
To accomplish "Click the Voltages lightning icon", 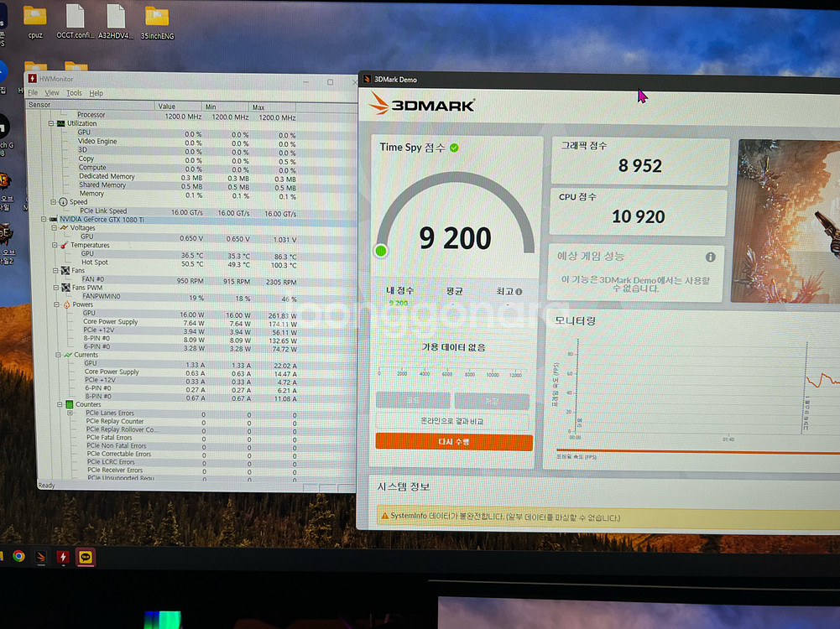I will coord(64,227).
